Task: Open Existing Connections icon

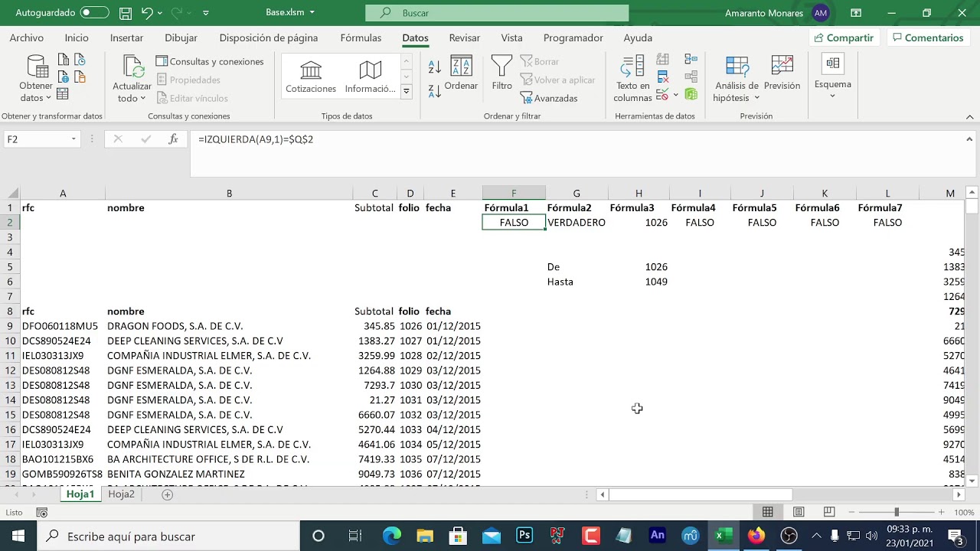Action: pyautogui.click(x=80, y=77)
